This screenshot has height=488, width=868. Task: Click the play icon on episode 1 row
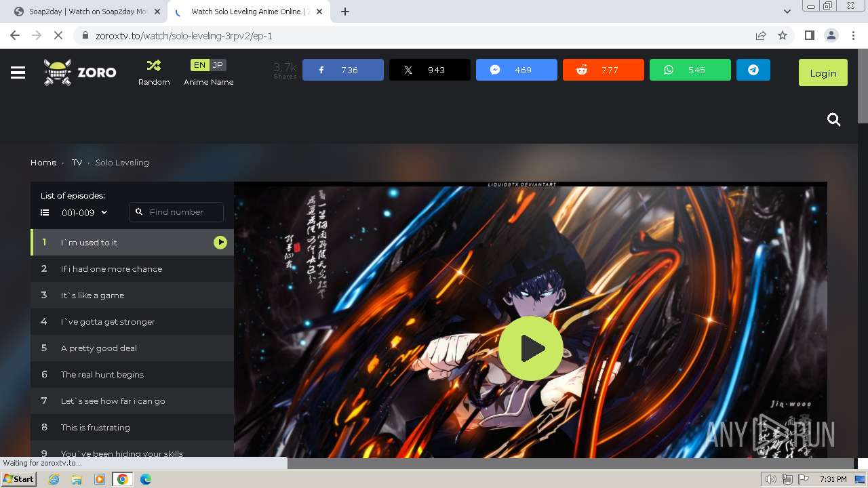coord(220,243)
